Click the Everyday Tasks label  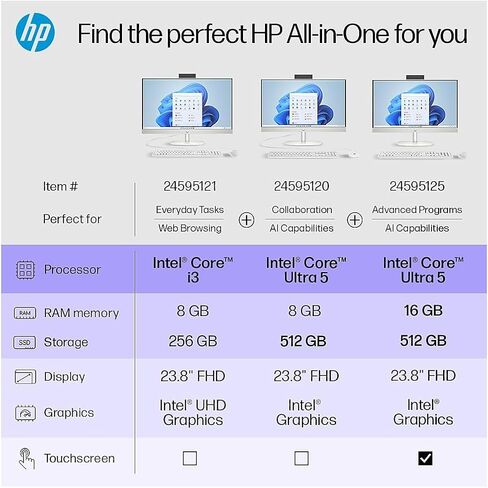point(190,210)
